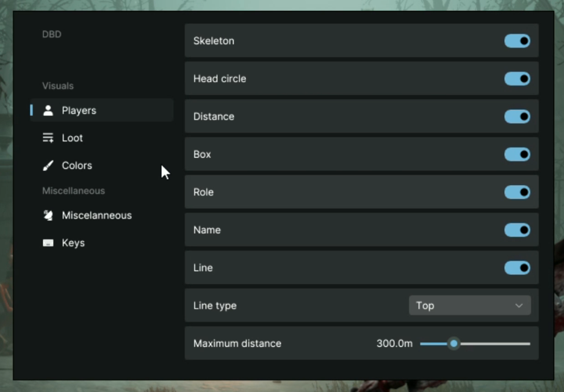Turn off the Name toggle
This screenshot has height=392, width=564.
(517, 230)
